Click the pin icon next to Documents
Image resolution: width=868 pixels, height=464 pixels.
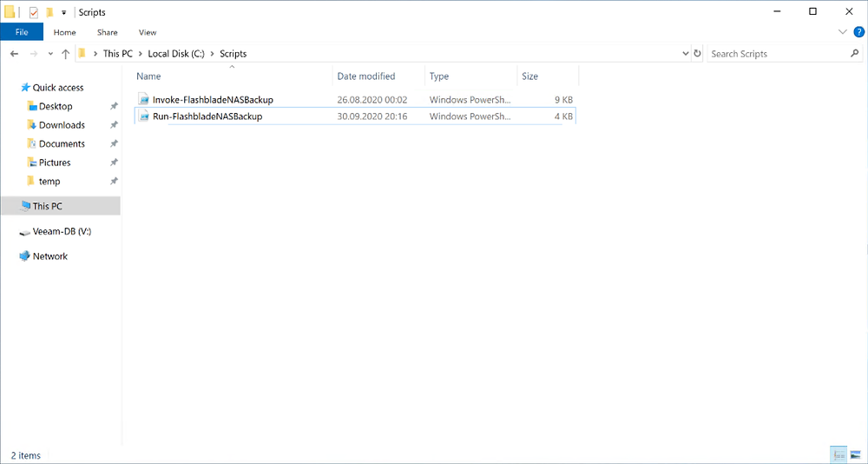(114, 144)
